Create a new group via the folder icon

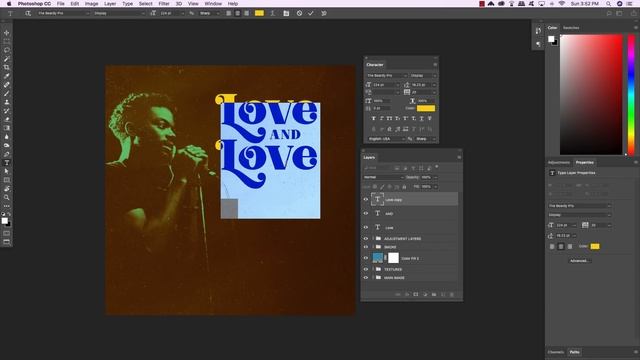(434, 294)
